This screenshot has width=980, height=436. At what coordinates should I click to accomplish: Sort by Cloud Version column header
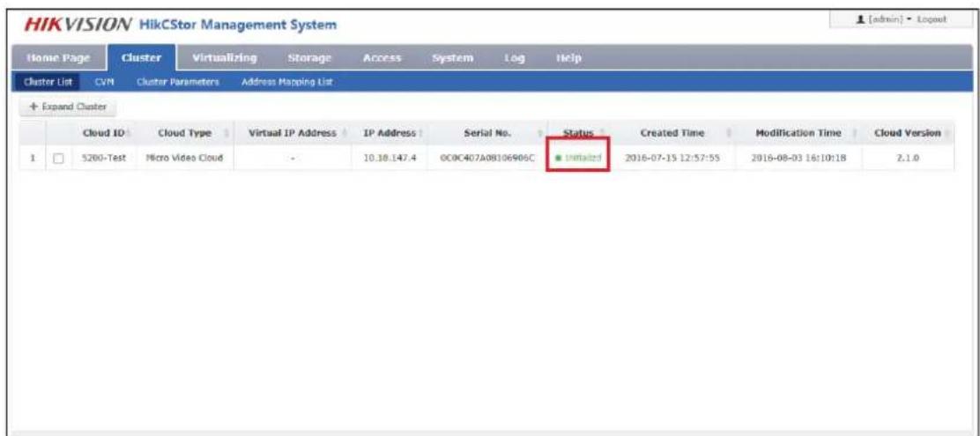[x=908, y=133]
